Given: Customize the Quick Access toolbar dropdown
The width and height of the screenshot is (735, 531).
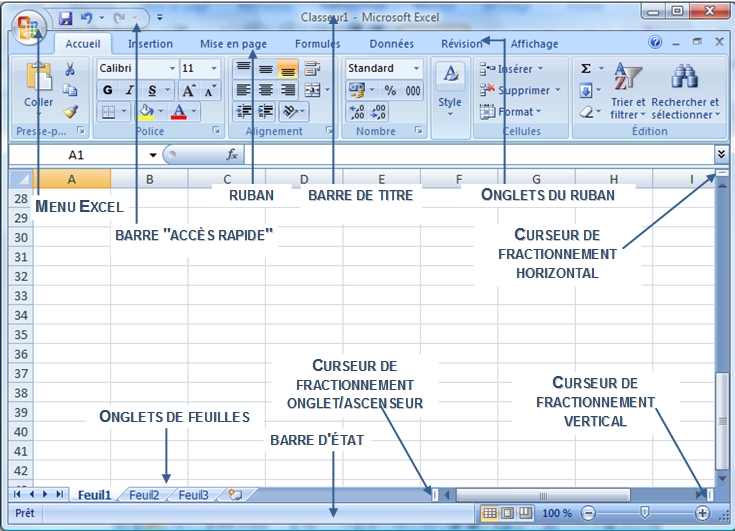Looking at the screenshot, I should (x=160, y=17).
